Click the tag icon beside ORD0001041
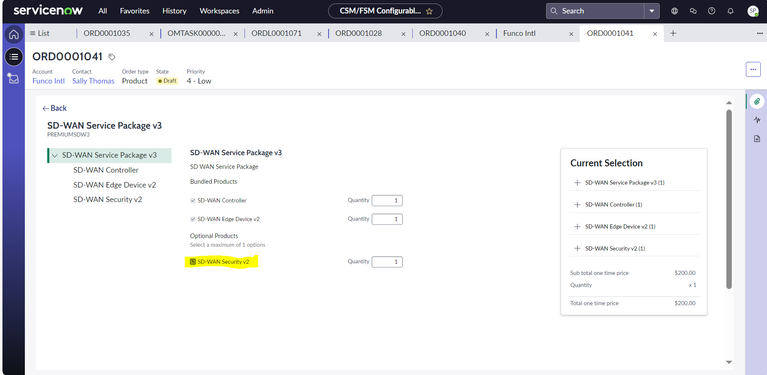Viewport: 767px width, 375px height. point(112,57)
